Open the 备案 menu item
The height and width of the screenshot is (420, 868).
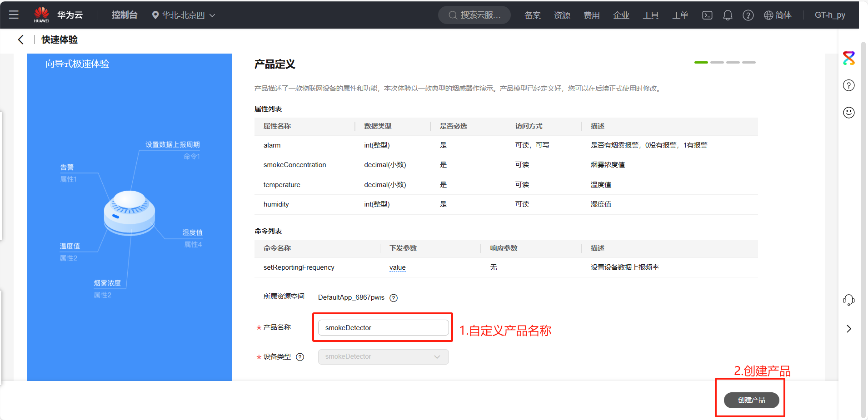tap(532, 15)
